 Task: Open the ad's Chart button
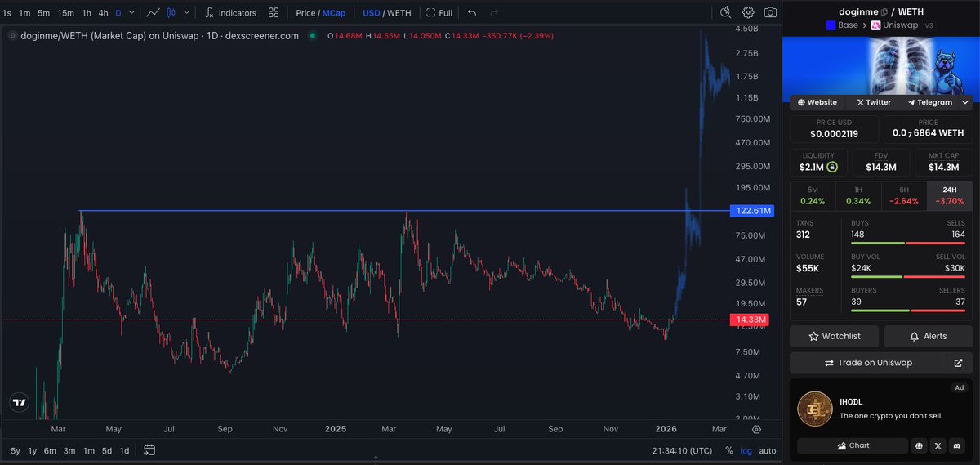tap(852, 445)
